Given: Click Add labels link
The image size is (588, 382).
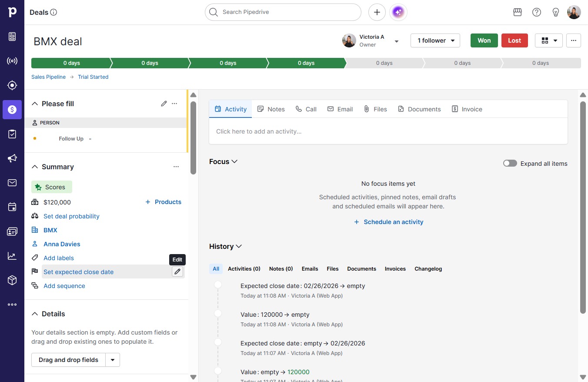Looking at the screenshot, I should coord(59,258).
